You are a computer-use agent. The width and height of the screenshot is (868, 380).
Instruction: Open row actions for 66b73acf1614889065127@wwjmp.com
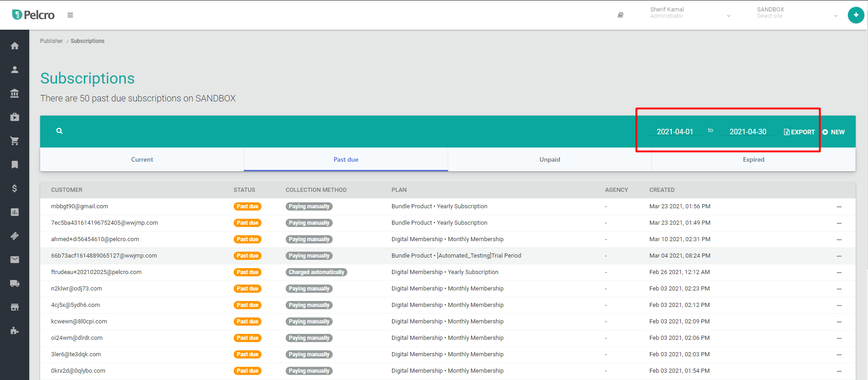[x=839, y=256]
